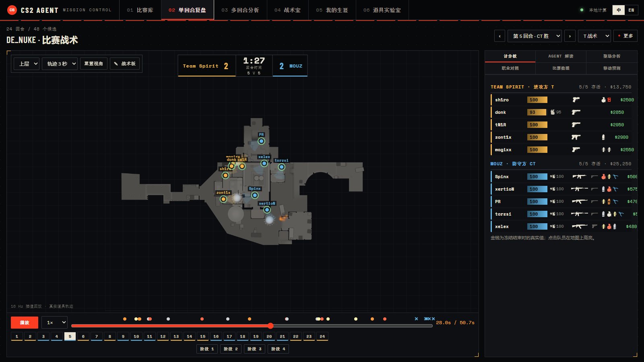Switch language to 中
Image resolution: width=644 pixels, height=362 pixels.
[x=619, y=10]
